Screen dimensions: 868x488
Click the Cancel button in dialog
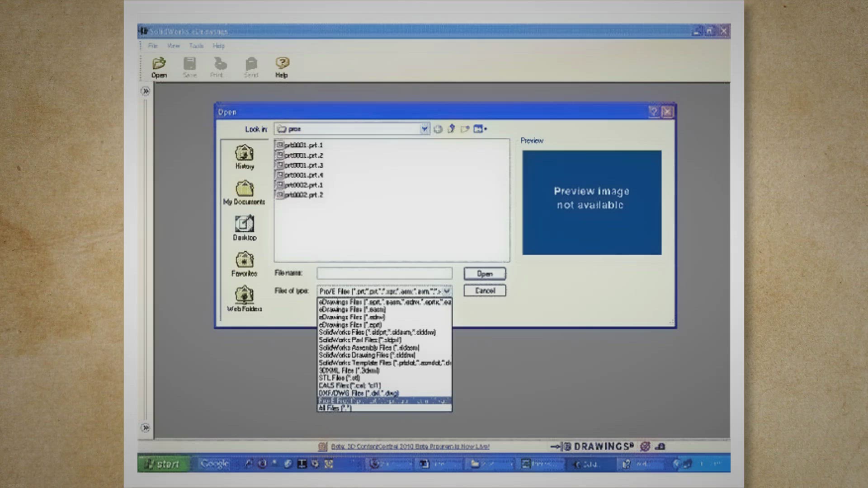485,291
